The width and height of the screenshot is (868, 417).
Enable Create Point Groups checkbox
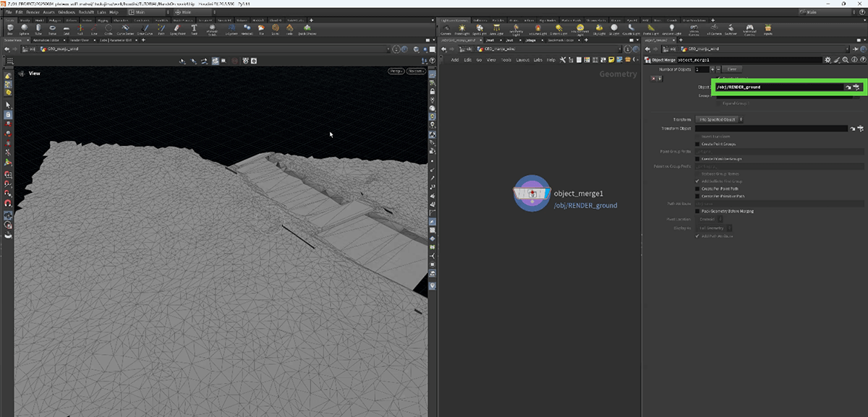point(697,144)
